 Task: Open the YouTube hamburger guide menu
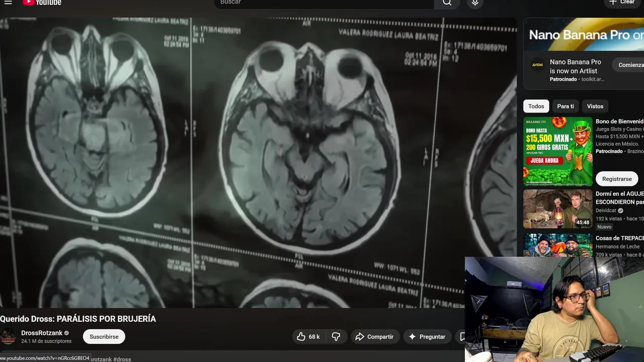8,3
